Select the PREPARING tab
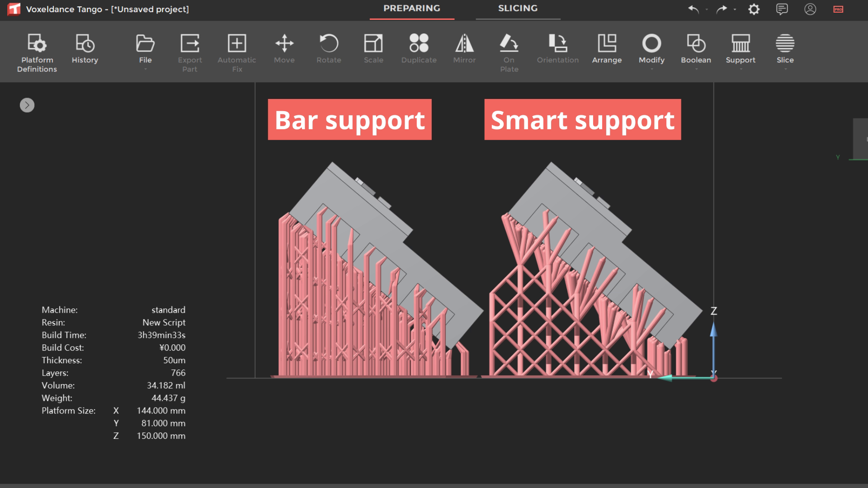868x488 pixels. click(412, 8)
